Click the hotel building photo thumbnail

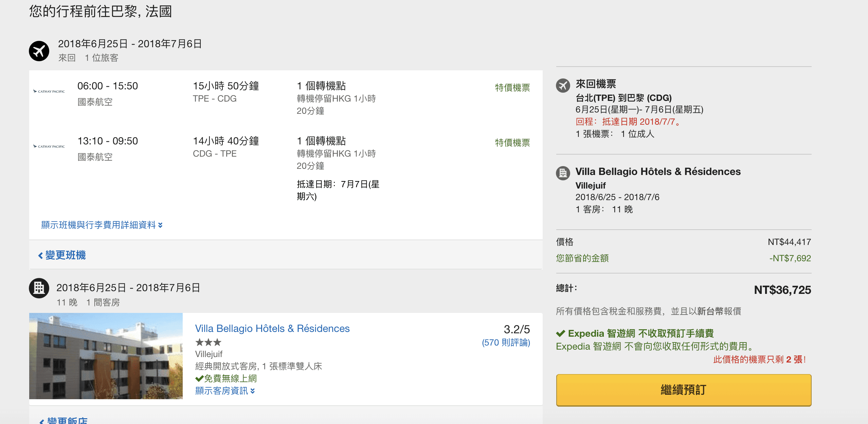[x=106, y=356]
